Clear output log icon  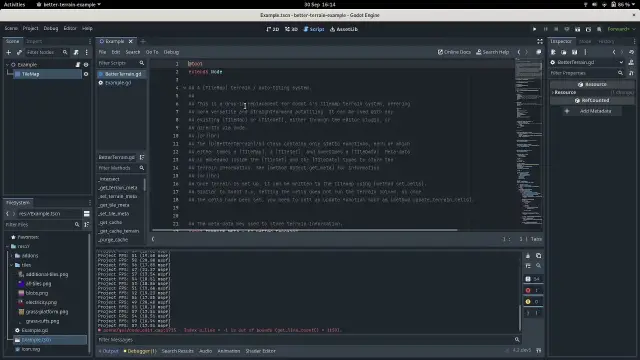coord(528,256)
